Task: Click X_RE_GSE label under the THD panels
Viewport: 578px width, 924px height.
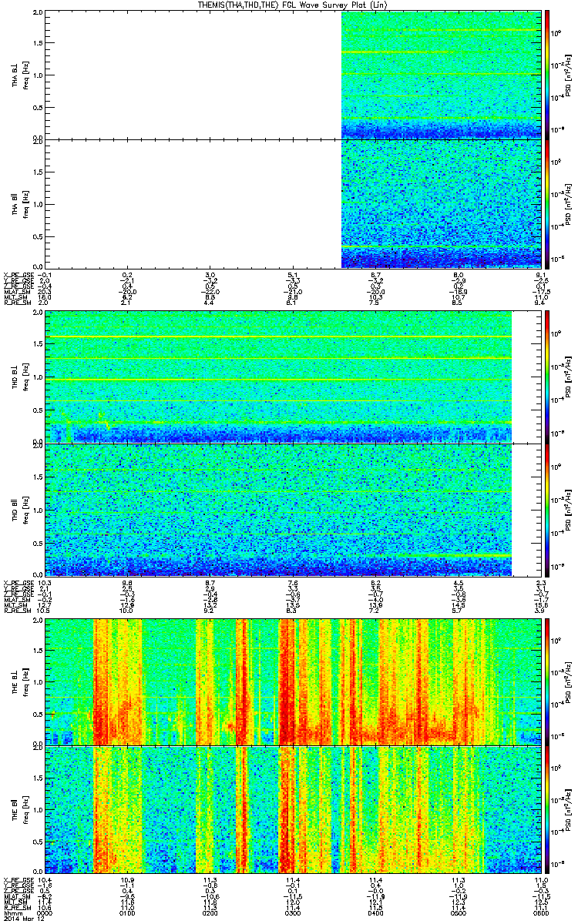Action: click(18, 582)
